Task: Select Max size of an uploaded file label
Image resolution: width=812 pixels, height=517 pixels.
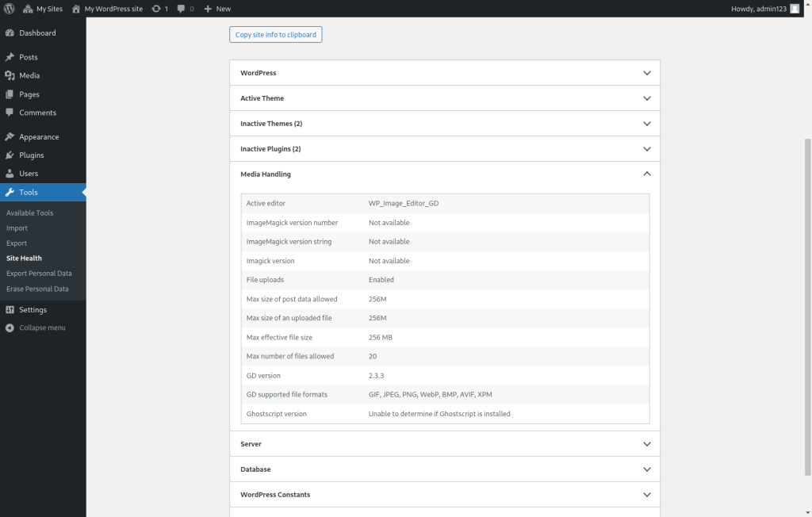Action: (x=289, y=318)
